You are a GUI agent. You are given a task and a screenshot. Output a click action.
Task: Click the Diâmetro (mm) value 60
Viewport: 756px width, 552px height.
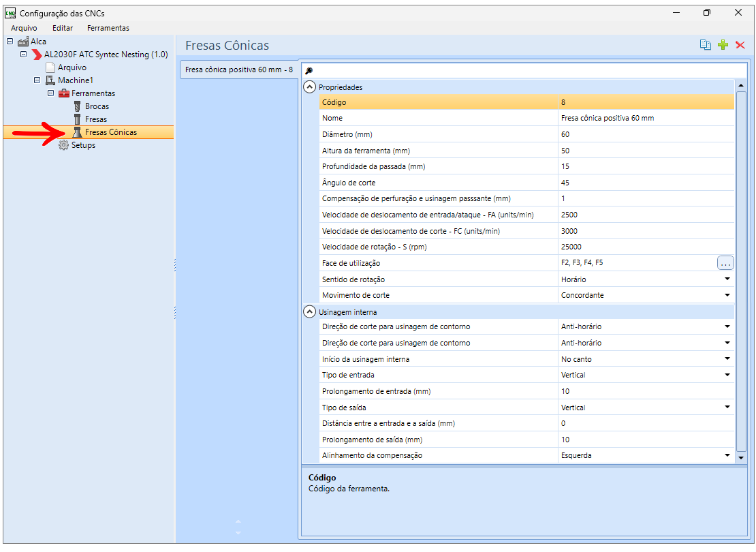646,135
